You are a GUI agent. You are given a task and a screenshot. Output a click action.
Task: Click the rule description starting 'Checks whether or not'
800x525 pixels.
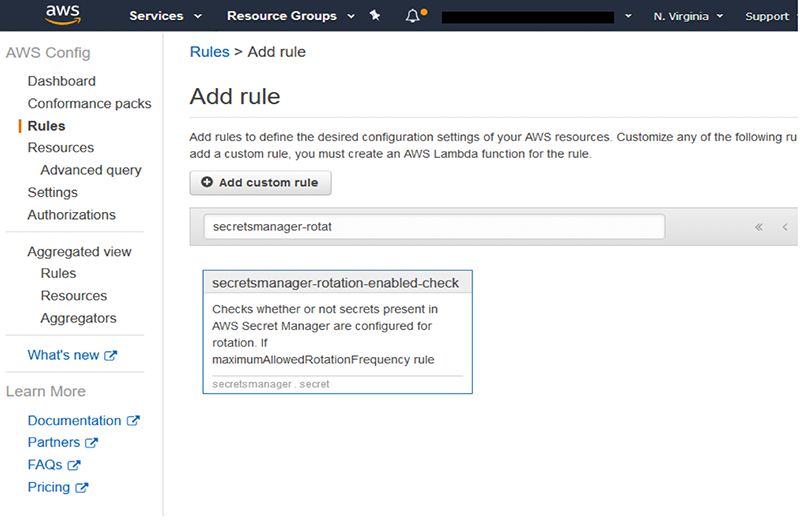pos(325,335)
